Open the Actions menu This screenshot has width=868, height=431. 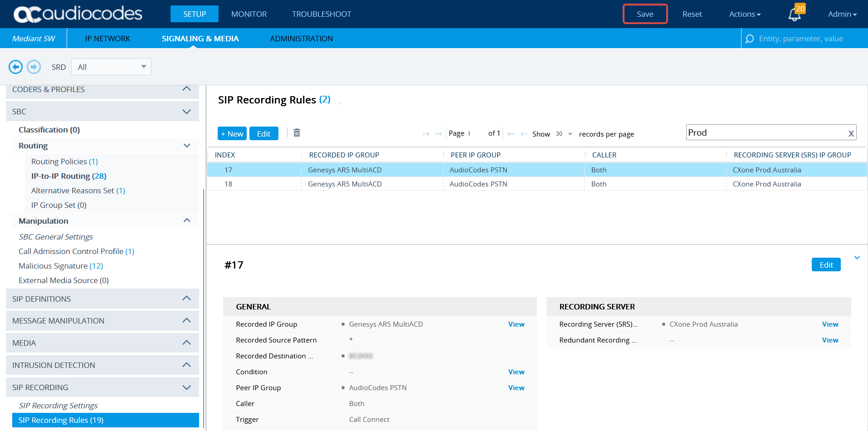pyautogui.click(x=744, y=14)
